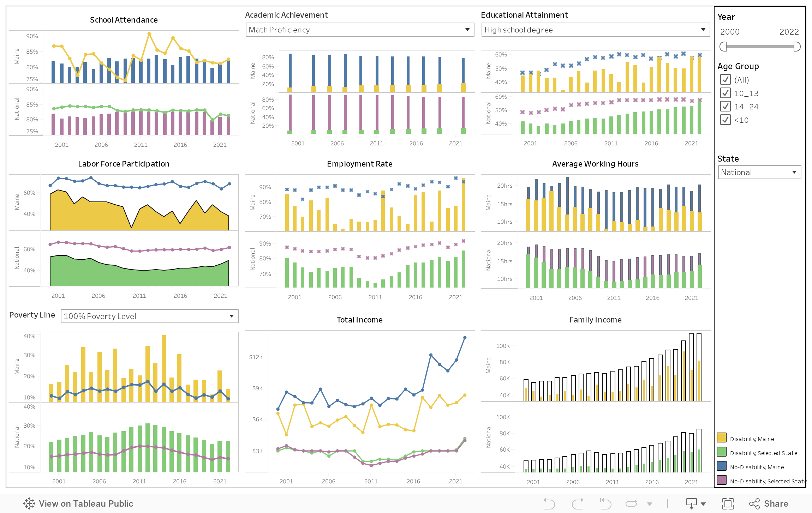
Task: Click the Redo arrow icon
Action: tap(578, 504)
